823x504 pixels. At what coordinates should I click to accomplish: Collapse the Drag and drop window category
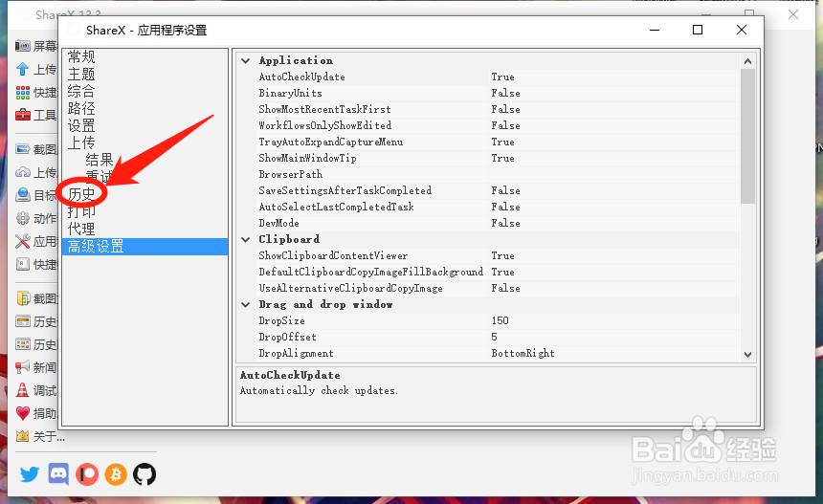pos(246,305)
